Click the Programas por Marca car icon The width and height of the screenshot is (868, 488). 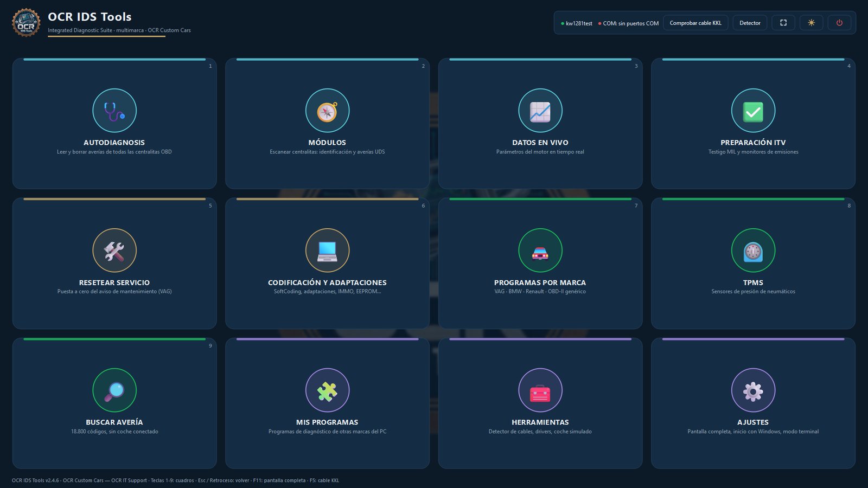[540, 251]
